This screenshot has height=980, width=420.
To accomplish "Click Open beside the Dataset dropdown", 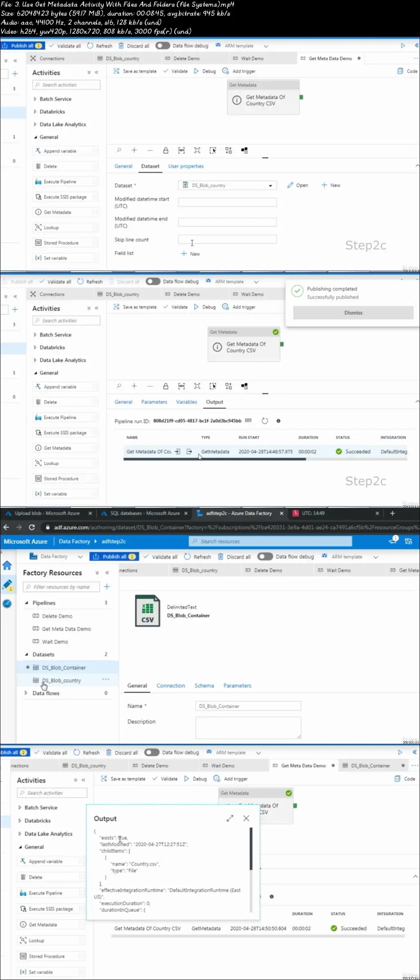I will tap(298, 185).
